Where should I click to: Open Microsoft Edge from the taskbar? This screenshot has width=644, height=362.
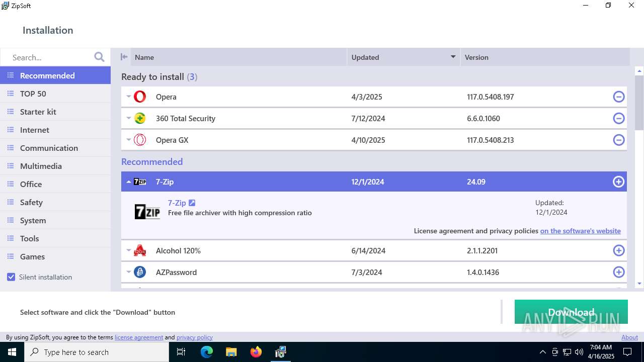pos(207,352)
